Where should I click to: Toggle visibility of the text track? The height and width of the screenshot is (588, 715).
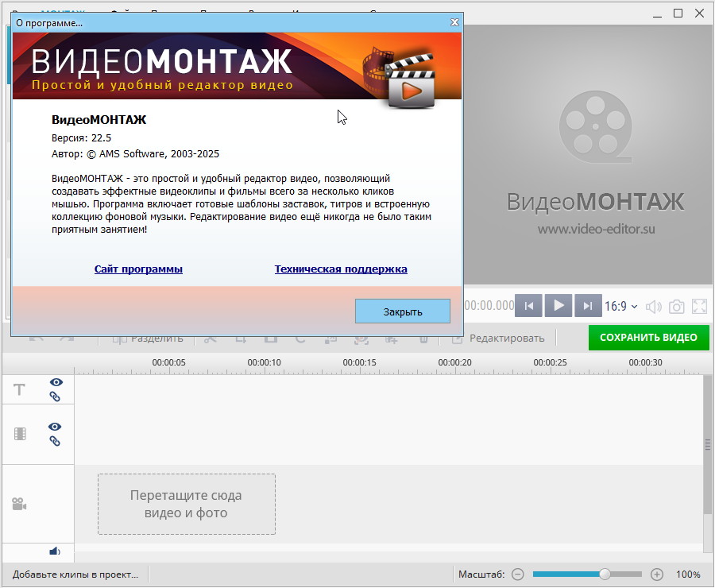coord(56,382)
